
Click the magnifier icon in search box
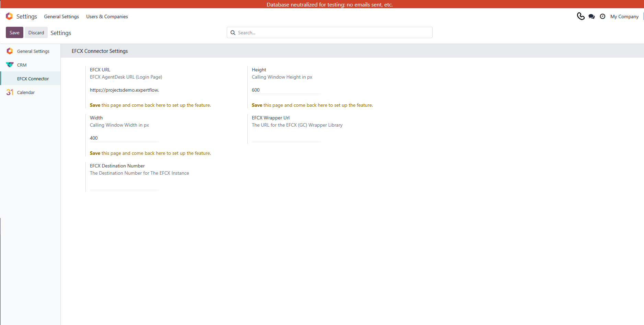point(233,33)
